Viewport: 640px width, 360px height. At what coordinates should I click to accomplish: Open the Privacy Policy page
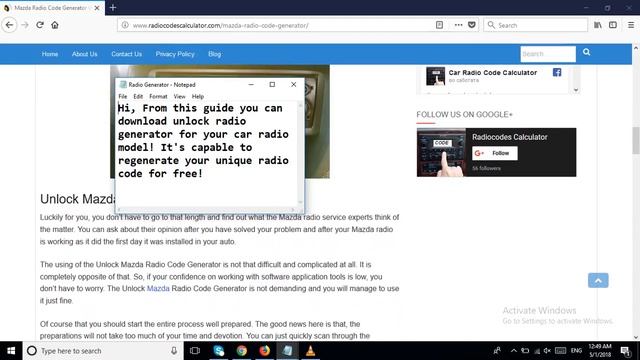click(175, 54)
